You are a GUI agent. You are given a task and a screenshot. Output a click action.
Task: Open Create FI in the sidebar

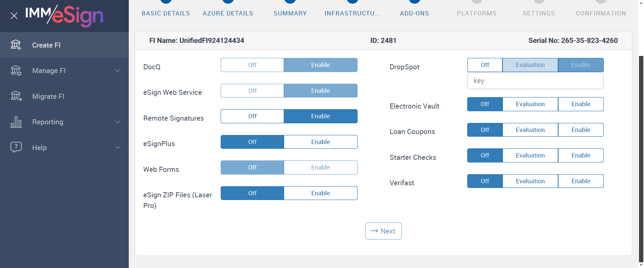pos(64,45)
